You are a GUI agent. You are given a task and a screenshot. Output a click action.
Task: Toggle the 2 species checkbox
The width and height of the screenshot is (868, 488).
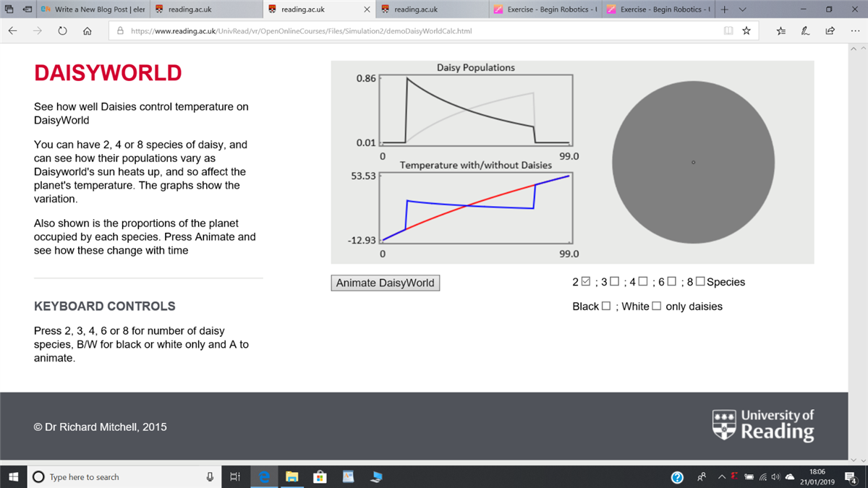coord(586,282)
